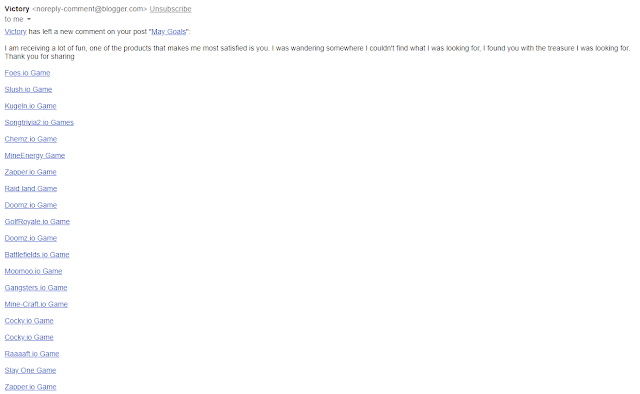The height and width of the screenshot is (394, 640).
Task: Open the Gangsters.io Game link
Action: tap(36, 288)
